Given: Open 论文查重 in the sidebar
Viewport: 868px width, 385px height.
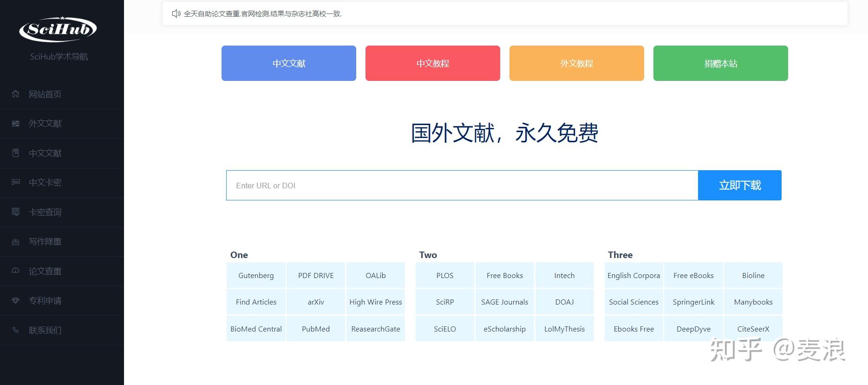Looking at the screenshot, I should 62,272.
